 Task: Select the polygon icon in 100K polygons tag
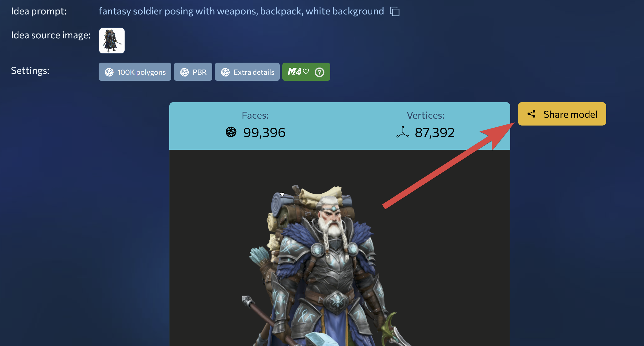tap(109, 72)
